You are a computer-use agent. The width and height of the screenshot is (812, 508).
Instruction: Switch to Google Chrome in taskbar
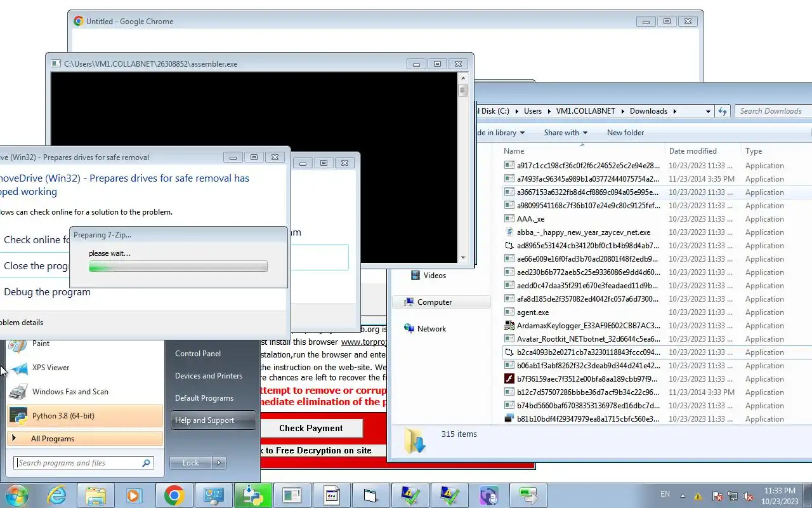(x=174, y=495)
